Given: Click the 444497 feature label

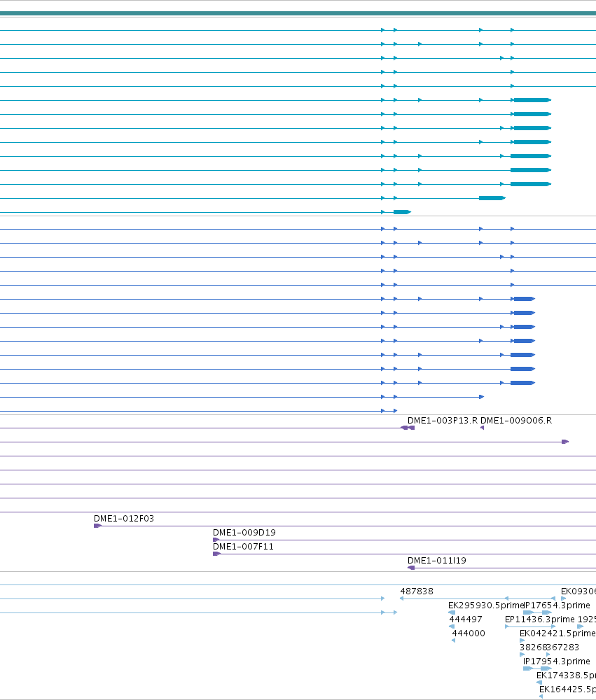Looking at the screenshot, I should 466,619.
